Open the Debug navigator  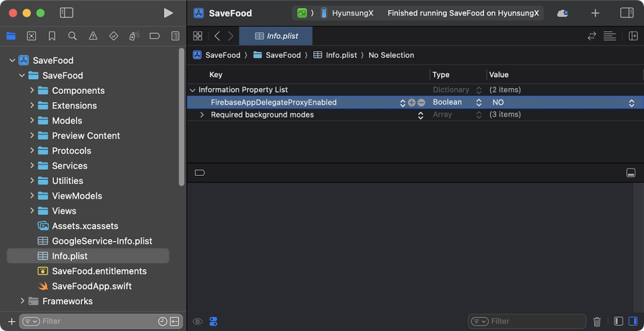[134, 36]
